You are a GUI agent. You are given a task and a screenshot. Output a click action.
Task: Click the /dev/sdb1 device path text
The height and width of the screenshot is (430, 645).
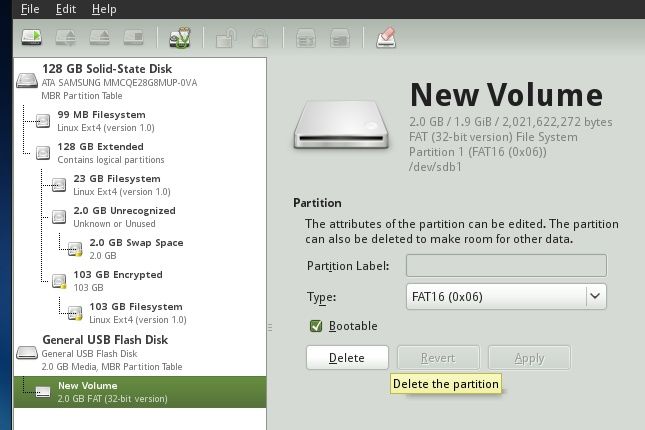(435, 167)
